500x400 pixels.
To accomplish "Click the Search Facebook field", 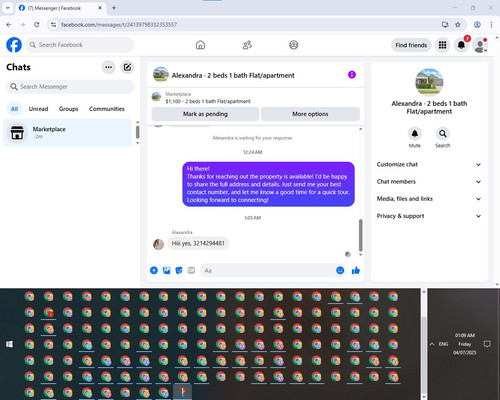I will (x=80, y=45).
